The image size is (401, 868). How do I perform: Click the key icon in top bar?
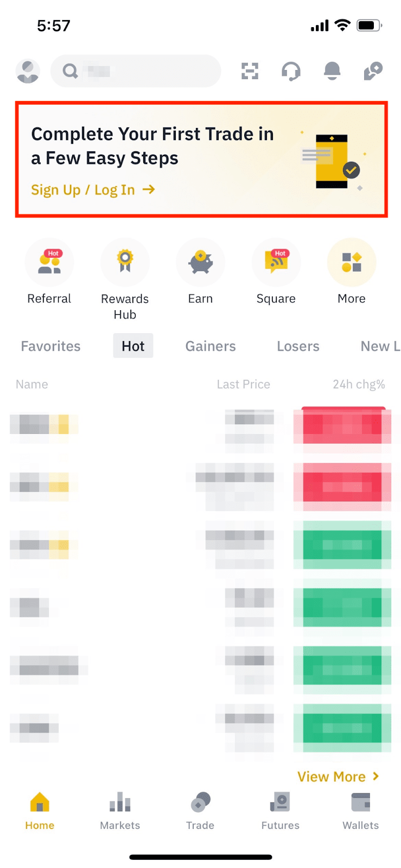click(372, 71)
